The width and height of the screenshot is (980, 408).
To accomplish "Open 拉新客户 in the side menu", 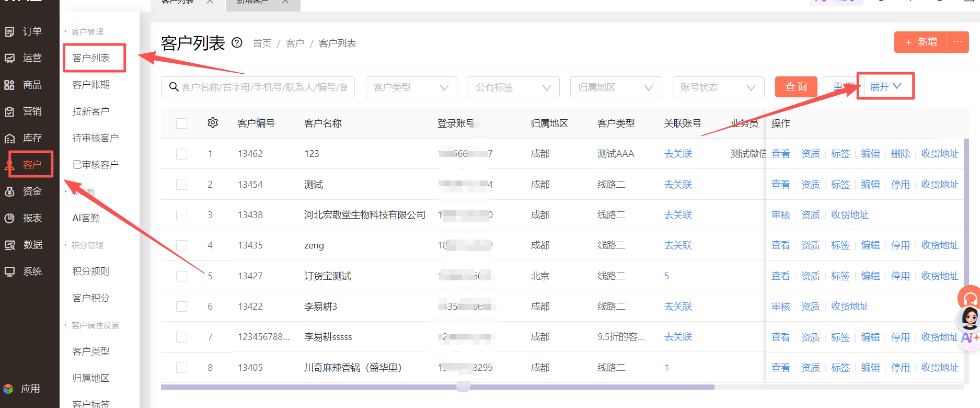I will 91,111.
